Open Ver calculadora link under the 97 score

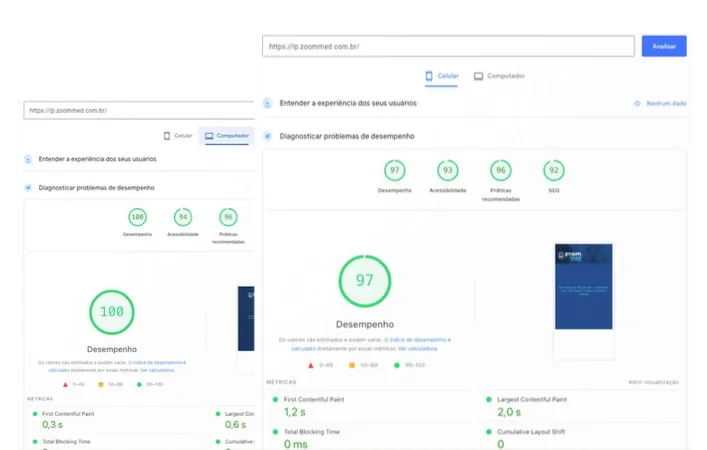click(x=418, y=349)
